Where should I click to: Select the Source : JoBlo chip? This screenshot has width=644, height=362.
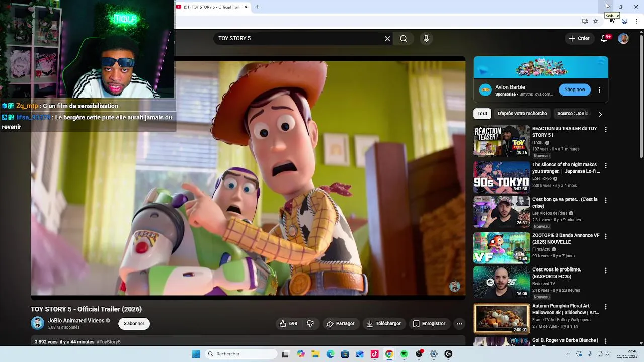[x=573, y=114]
